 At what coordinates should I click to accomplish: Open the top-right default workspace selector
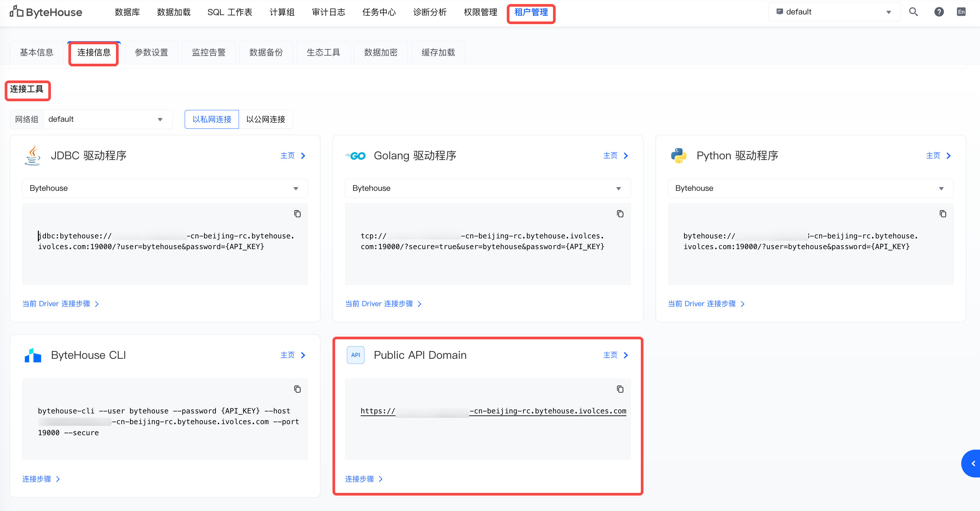834,12
